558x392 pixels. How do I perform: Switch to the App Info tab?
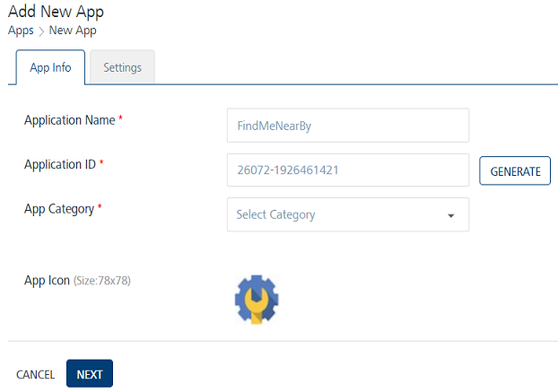click(x=50, y=67)
